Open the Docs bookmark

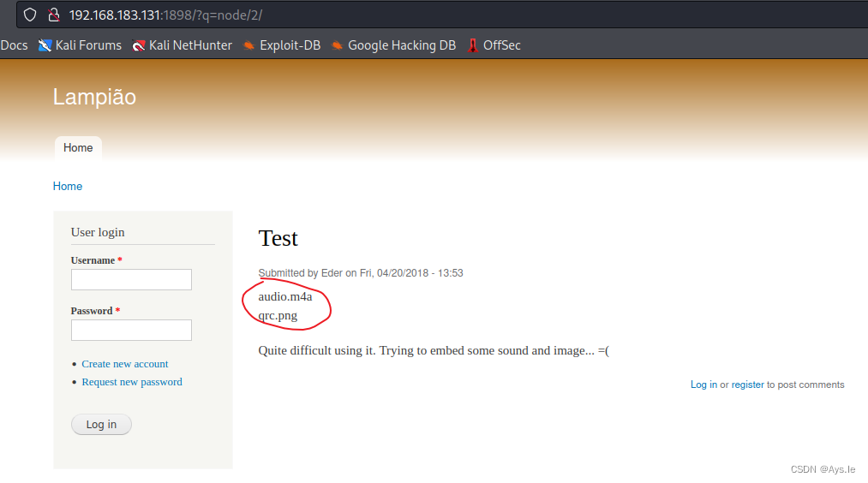point(14,45)
